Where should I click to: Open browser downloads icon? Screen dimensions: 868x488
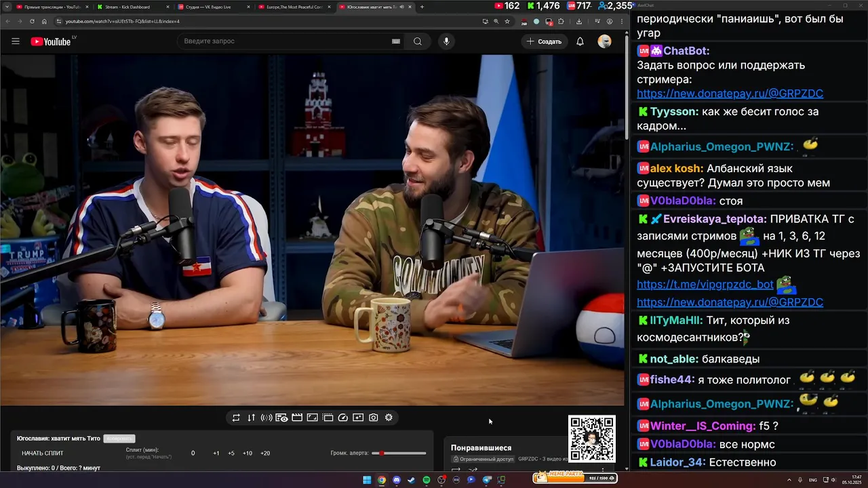(x=578, y=21)
